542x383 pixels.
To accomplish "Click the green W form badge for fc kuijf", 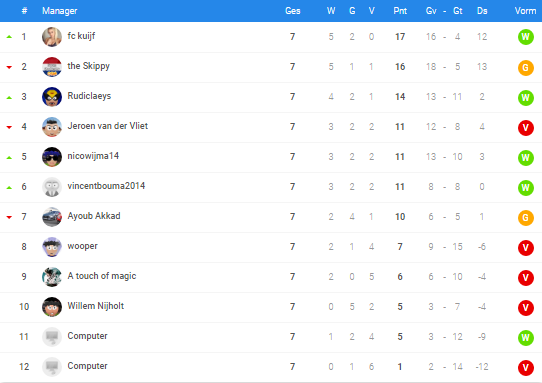I will tap(525, 37).
